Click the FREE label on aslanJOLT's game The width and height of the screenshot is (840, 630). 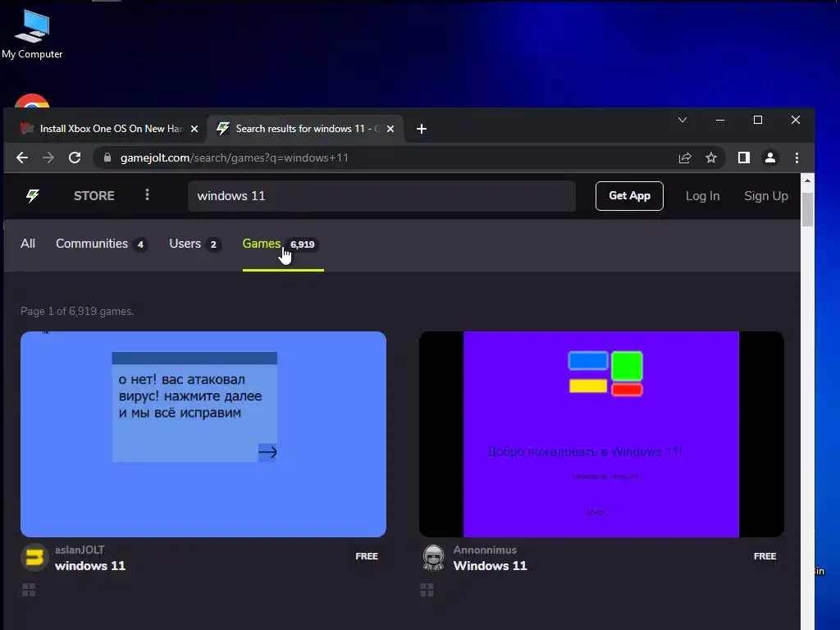point(367,556)
